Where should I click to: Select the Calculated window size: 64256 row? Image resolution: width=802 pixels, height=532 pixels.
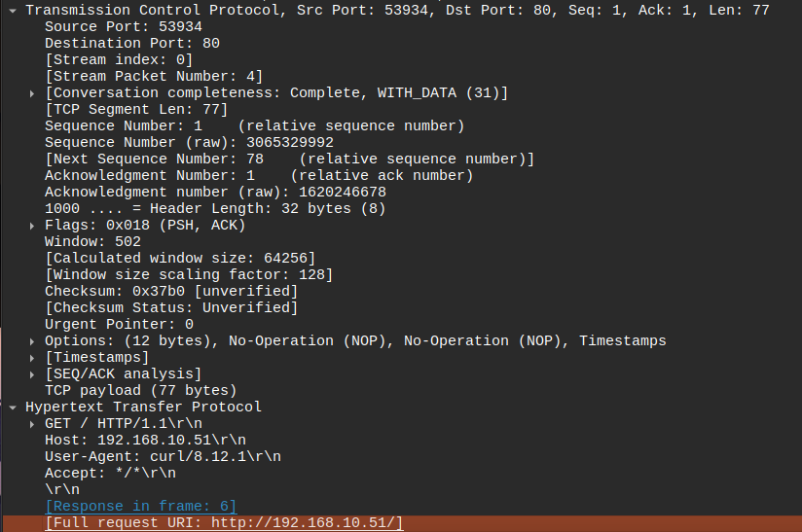(x=180, y=258)
